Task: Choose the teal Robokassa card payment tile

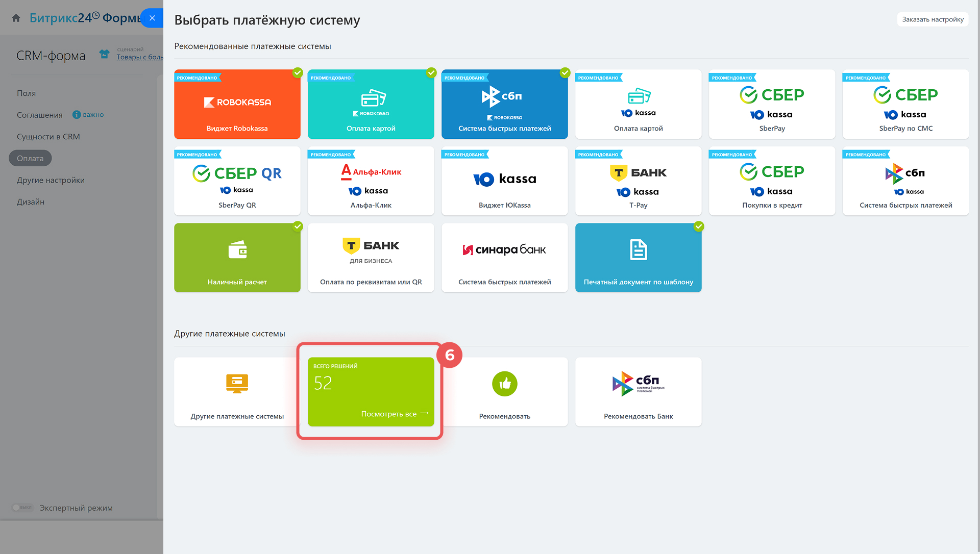Action: click(x=371, y=104)
